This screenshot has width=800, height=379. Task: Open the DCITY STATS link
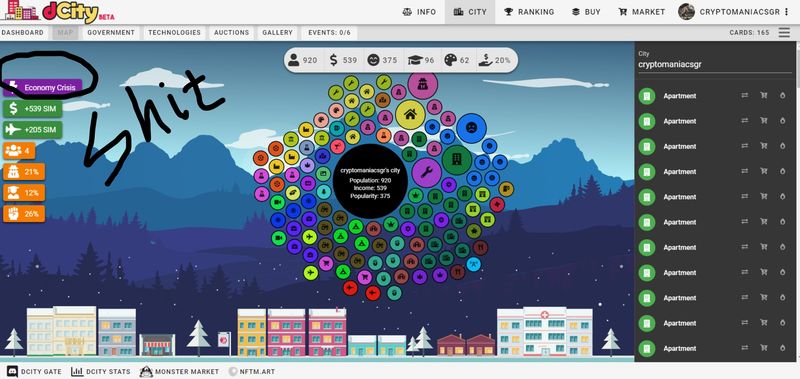101,371
